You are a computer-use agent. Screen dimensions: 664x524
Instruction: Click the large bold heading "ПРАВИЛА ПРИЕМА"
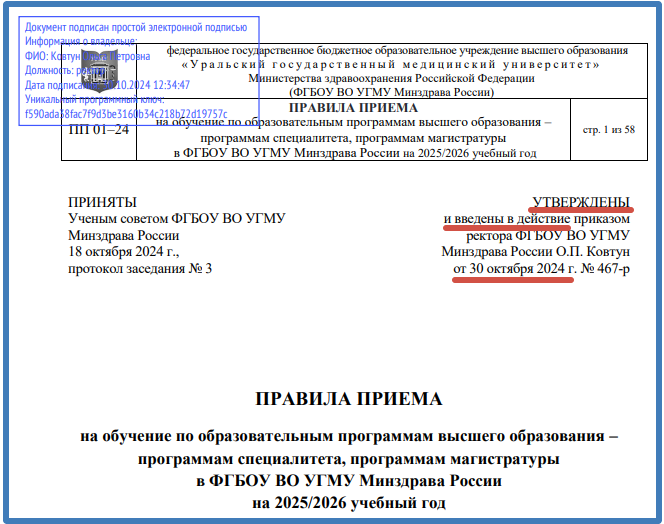(x=349, y=399)
